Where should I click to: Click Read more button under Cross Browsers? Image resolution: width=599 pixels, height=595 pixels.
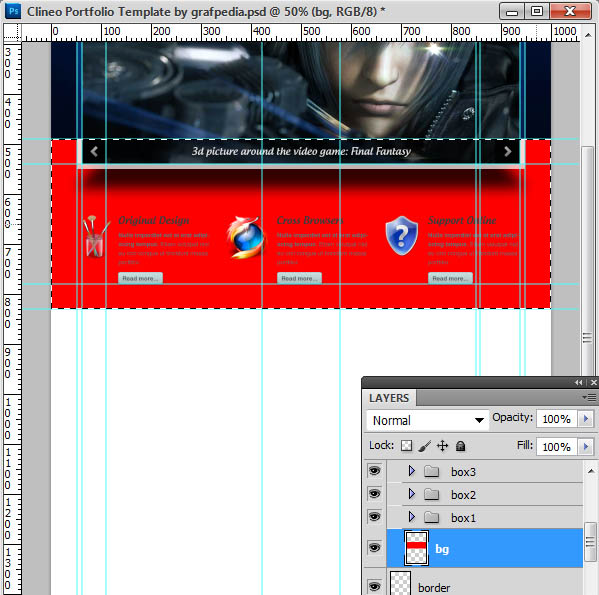click(299, 278)
